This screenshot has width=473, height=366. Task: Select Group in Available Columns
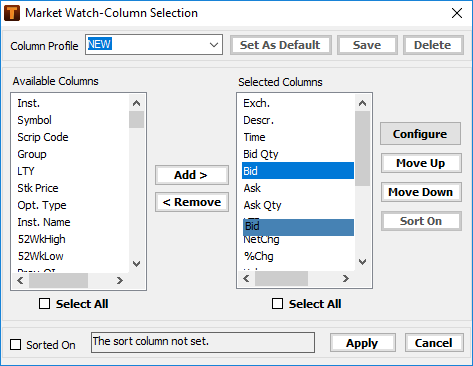tap(32, 154)
